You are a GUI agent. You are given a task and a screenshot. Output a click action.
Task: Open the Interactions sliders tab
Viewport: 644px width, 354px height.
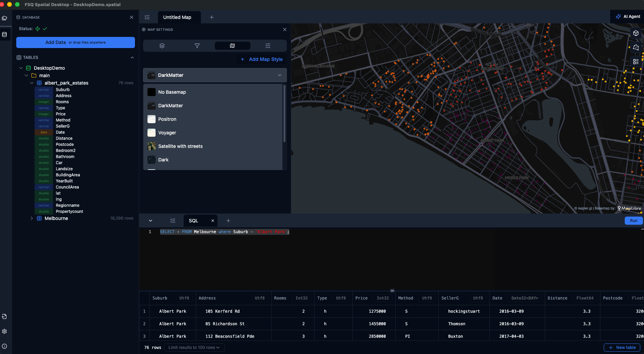(268, 46)
